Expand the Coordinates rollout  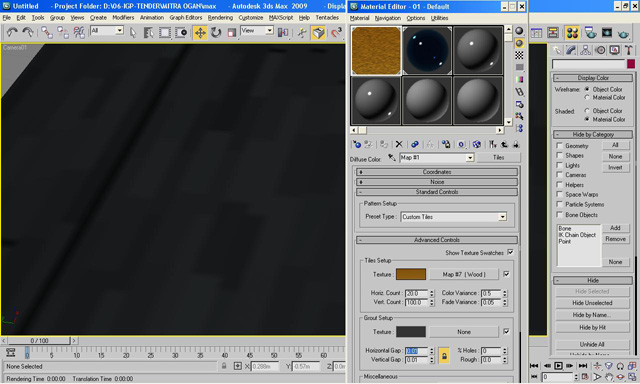[x=437, y=172]
